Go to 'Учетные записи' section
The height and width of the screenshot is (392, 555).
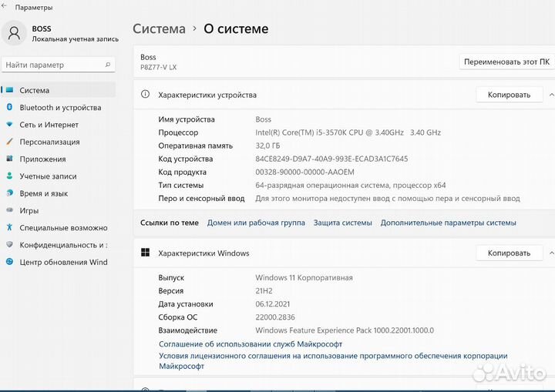pyautogui.click(x=48, y=176)
